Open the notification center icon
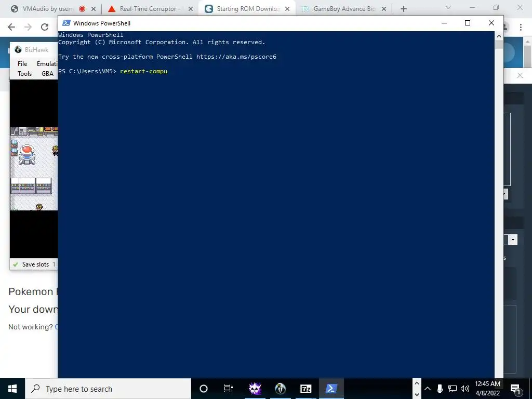The width and height of the screenshot is (532, 399). point(516,389)
